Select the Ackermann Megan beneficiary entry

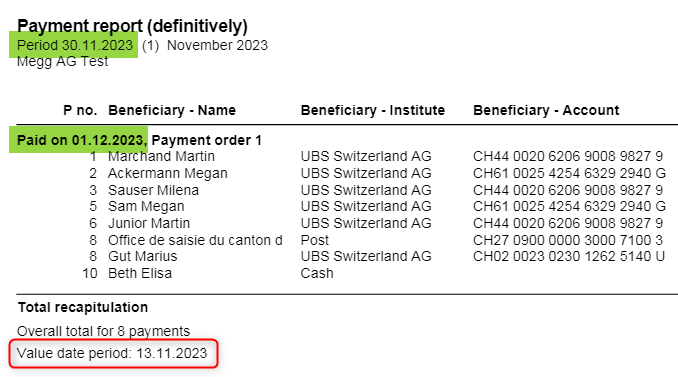point(168,173)
